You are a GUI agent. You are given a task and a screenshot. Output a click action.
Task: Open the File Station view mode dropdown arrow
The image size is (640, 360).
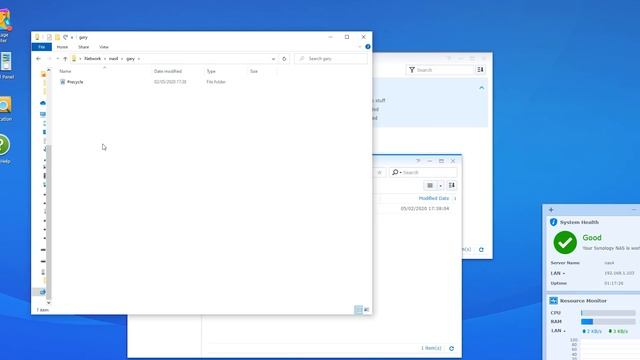tap(440, 186)
